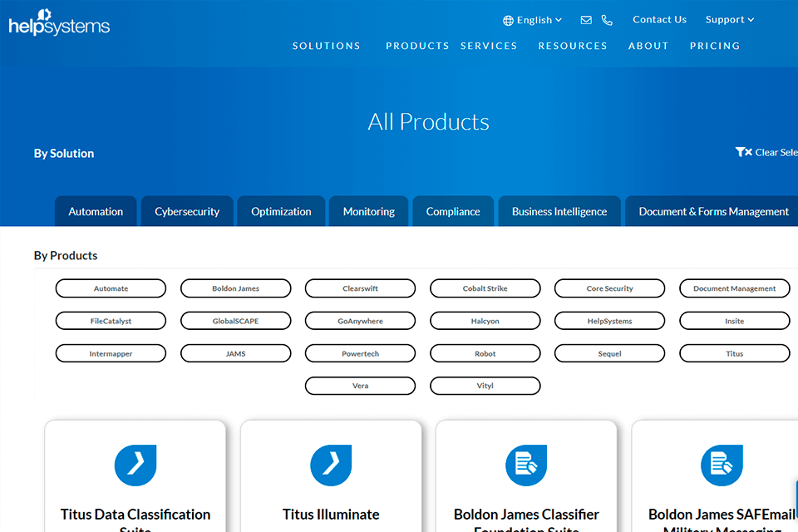Select the Cybersecurity solution tab
Viewport: 798px width, 532px height.
coord(187,211)
